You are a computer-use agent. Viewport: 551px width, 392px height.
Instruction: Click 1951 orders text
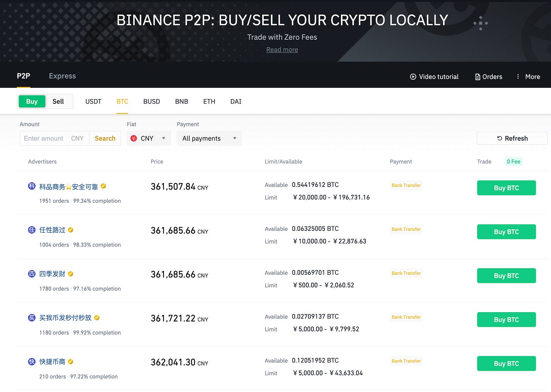coord(54,201)
